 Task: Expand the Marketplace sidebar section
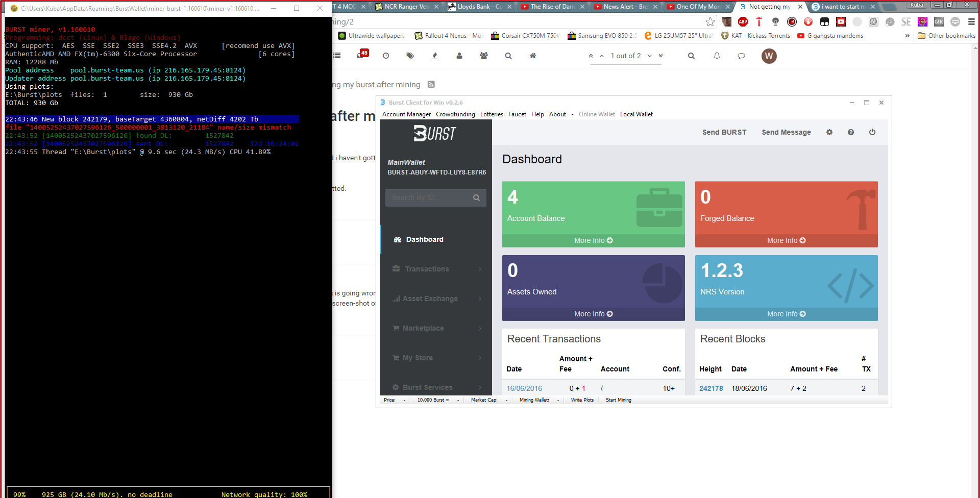click(x=436, y=328)
